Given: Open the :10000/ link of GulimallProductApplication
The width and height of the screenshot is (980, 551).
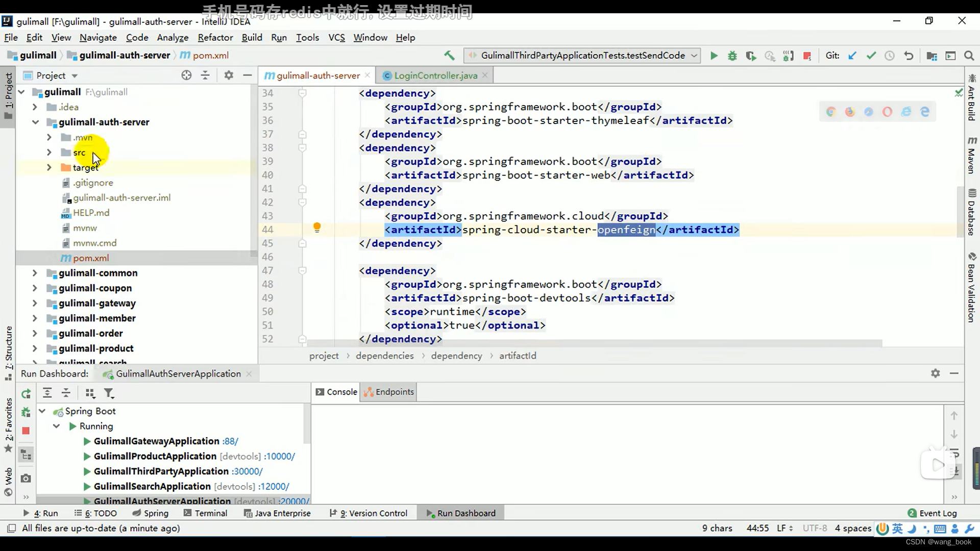Looking at the screenshot, I should (x=279, y=456).
